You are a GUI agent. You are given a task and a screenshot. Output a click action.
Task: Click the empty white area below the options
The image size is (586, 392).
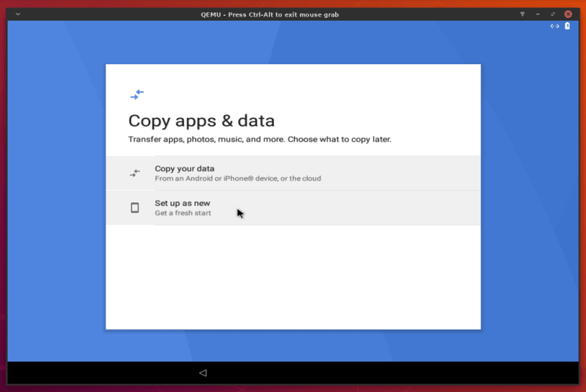pyautogui.click(x=293, y=276)
